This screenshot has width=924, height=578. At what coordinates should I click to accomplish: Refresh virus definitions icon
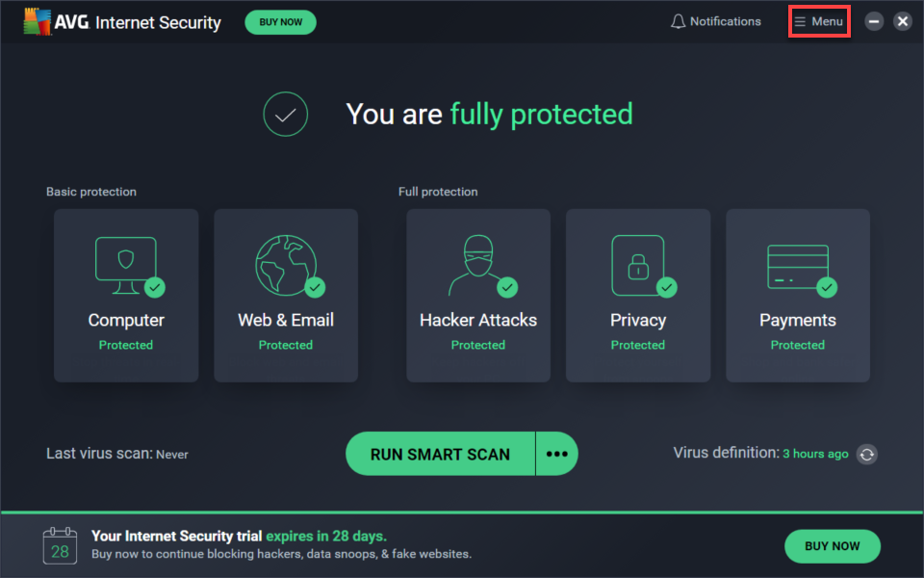tap(867, 454)
